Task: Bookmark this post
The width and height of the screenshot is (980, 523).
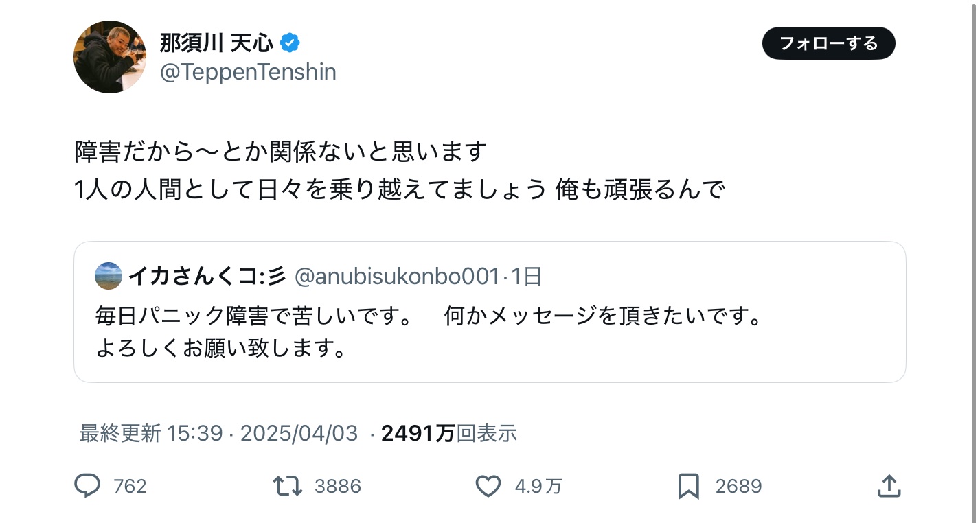Action: 688,486
